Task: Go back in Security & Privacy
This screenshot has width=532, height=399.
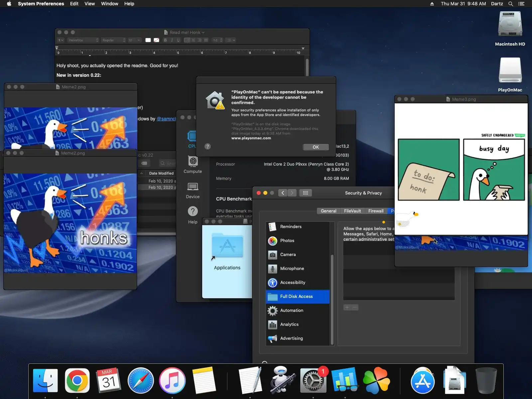Action: coord(283,193)
